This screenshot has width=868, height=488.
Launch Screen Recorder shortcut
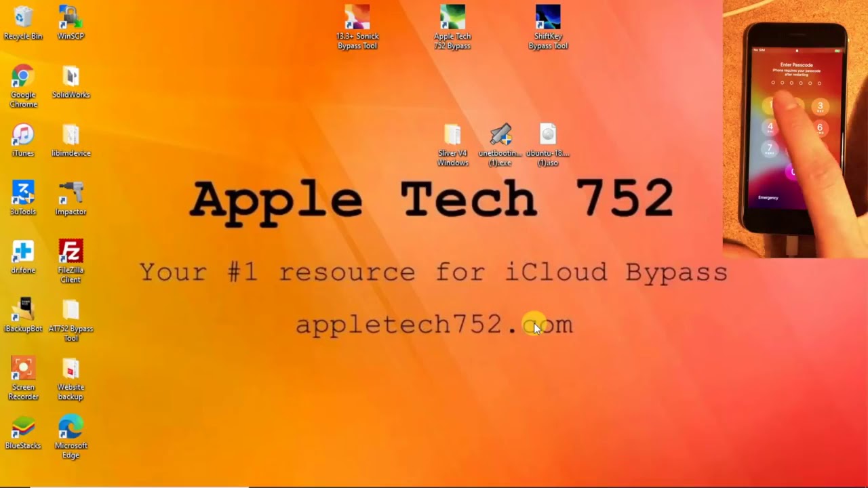coord(23,378)
